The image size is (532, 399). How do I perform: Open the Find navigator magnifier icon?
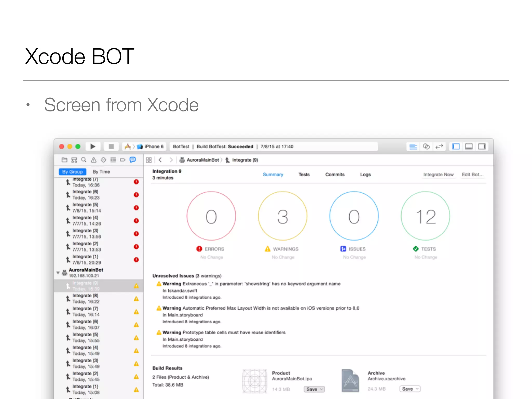pos(84,160)
